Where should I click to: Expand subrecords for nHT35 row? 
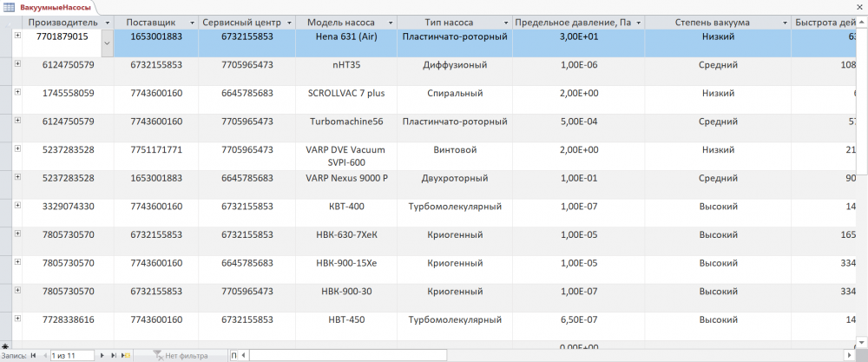(x=17, y=63)
